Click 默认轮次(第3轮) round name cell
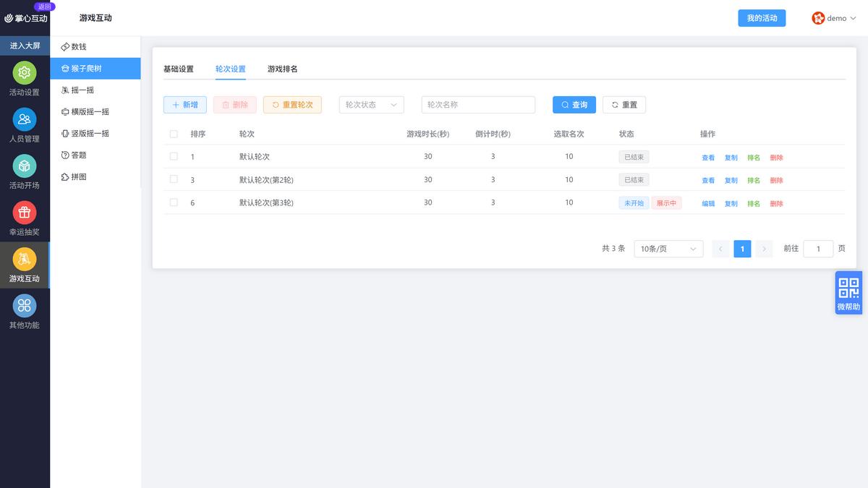The image size is (868, 488). (266, 202)
